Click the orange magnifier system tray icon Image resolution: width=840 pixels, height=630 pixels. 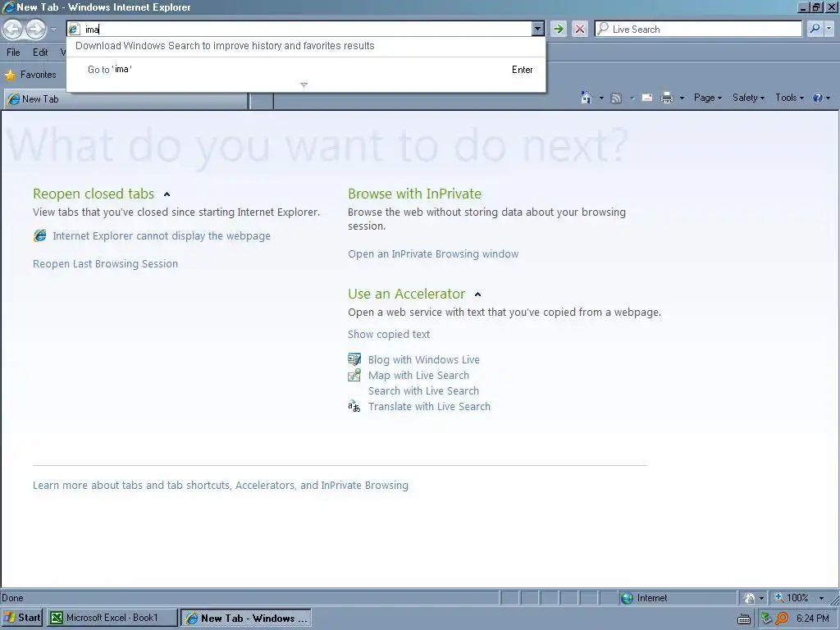point(782,619)
